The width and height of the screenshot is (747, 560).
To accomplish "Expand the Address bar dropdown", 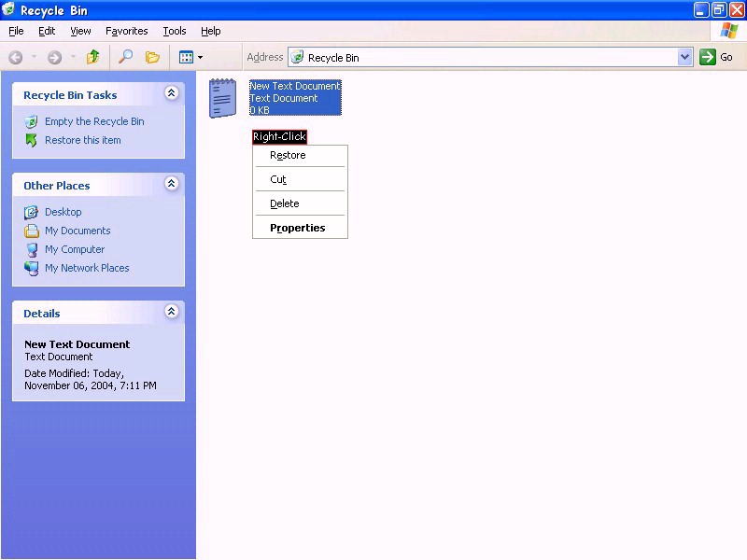I will pyautogui.click(x=684, y=57).
